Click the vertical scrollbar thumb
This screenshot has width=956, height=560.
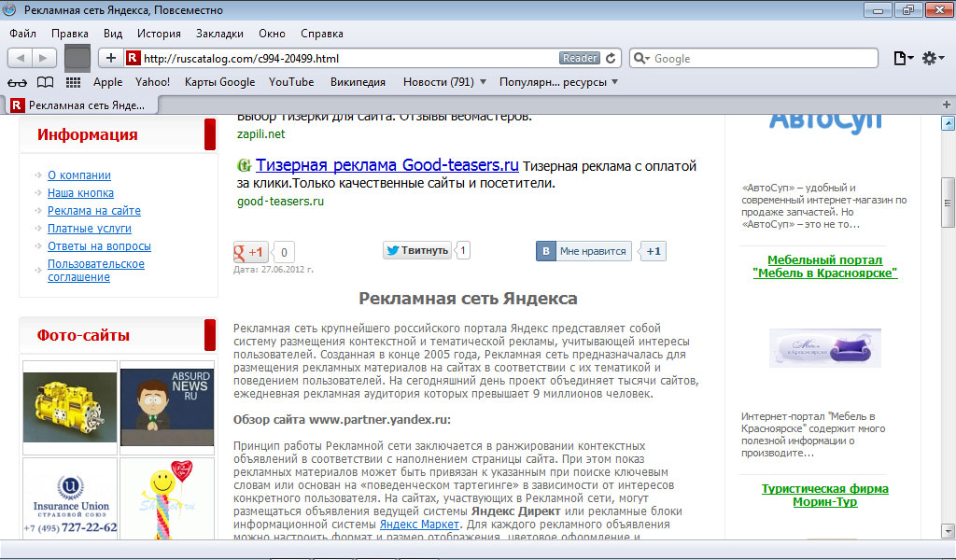[x=948, y=203]
